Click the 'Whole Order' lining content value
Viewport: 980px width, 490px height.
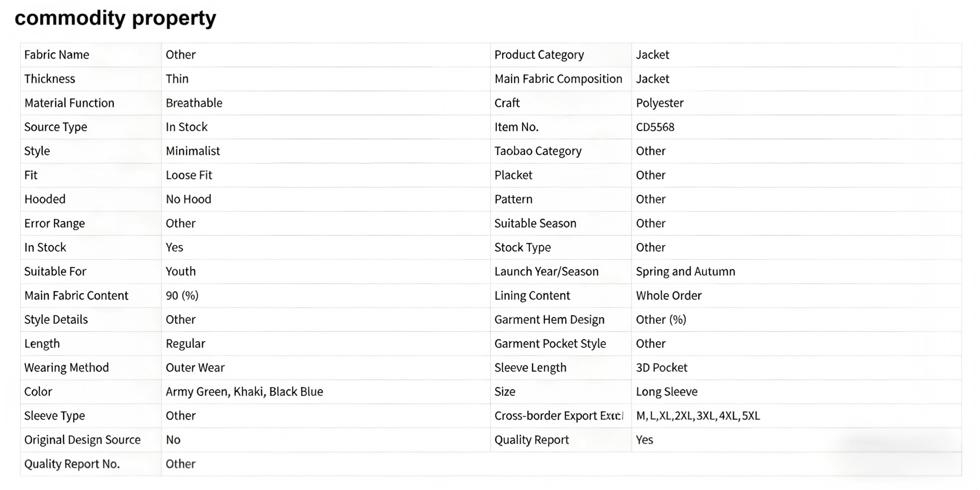coord(669,296)
